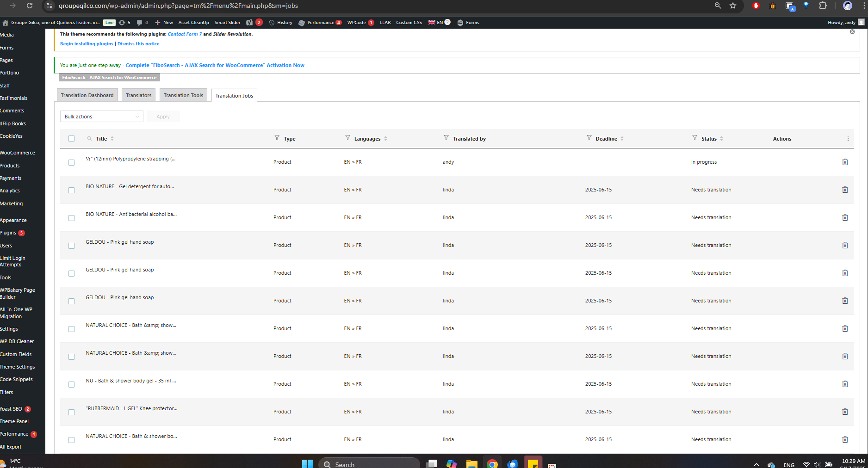Click the Begin installing plugins link

87,44
